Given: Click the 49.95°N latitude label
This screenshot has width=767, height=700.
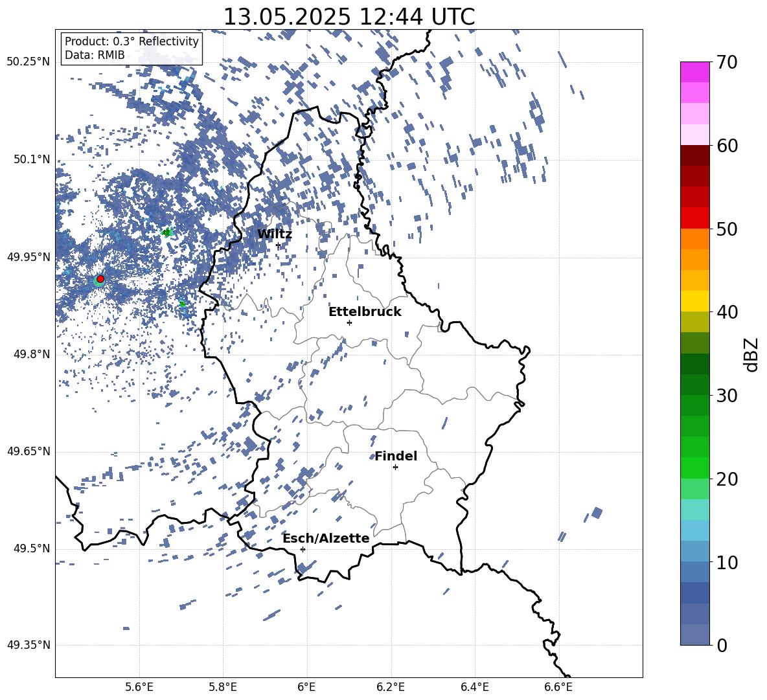Looking at the screenshot, I should coord(29,256).
